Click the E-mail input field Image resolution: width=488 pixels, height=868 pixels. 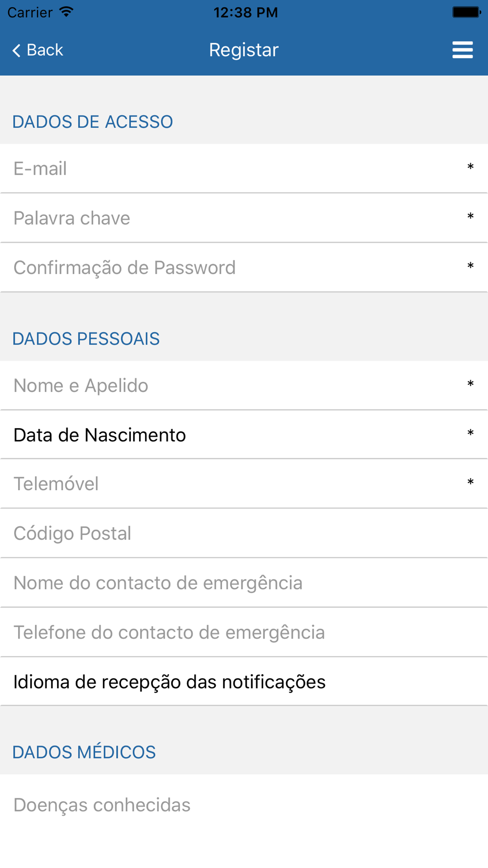tap(244, 168)
